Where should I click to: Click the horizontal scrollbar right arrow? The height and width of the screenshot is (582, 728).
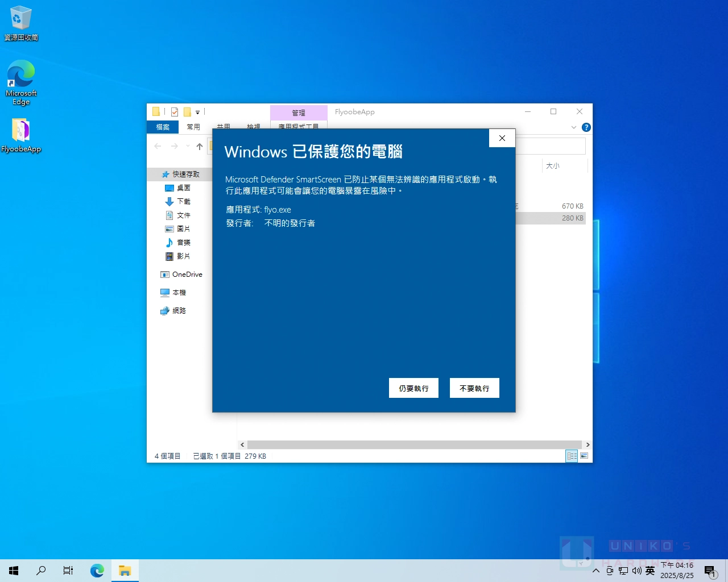[588, 445]
